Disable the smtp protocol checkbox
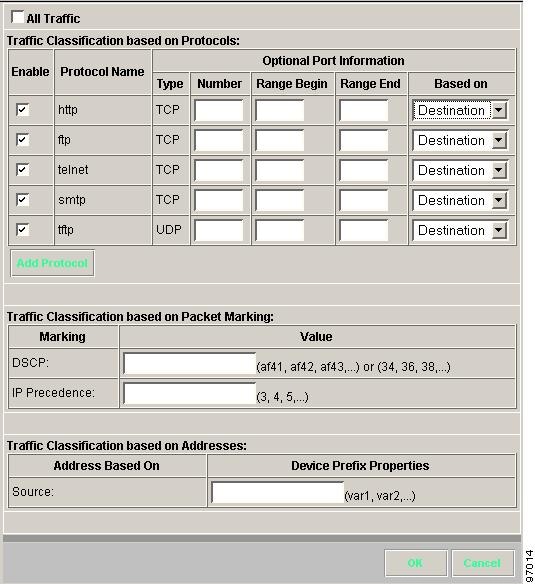The height and width of the screenshot is (584, 535). click(x=22, y=200)
